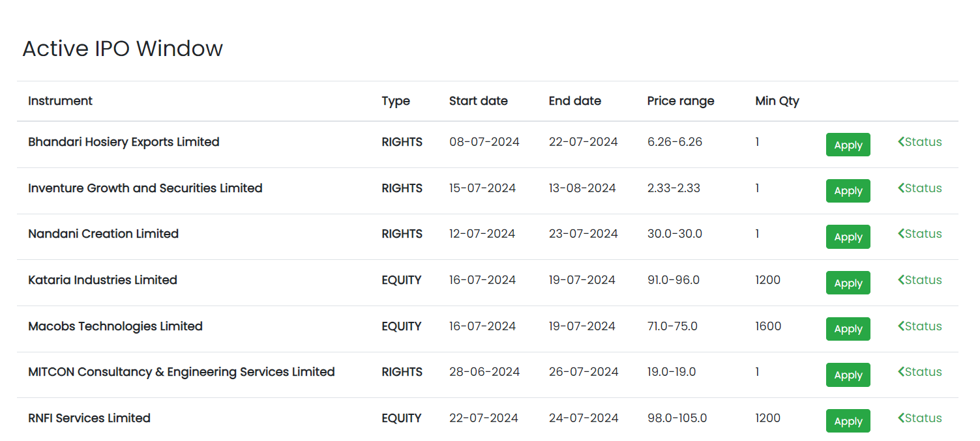Open Status for Kataria Industries Limited

[919, 280]
